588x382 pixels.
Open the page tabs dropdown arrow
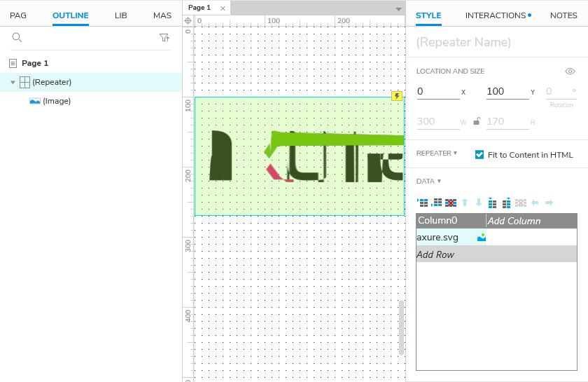click(x=398, y=9)
